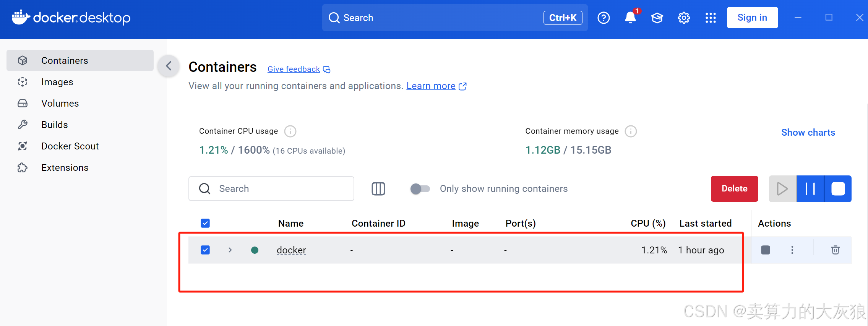Uncheck the docker row checkbox

pyautogui.click(x=205, y=250)
